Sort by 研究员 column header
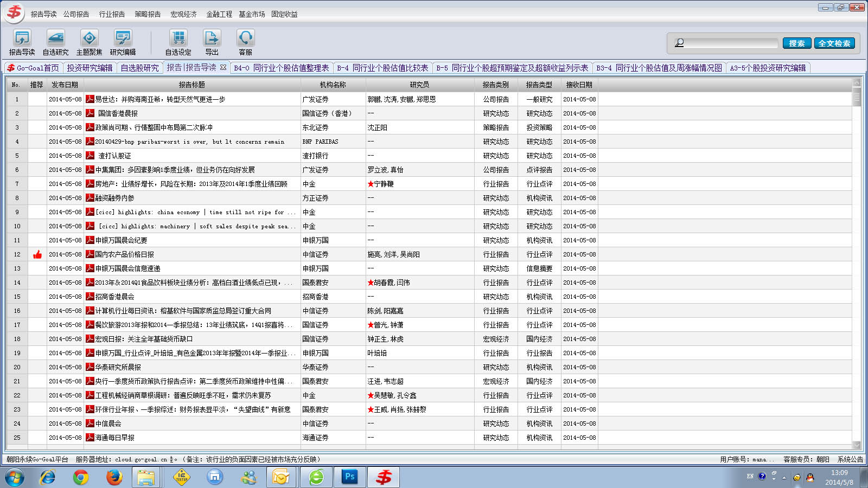The image size is (868, 488). click(419, 85)
